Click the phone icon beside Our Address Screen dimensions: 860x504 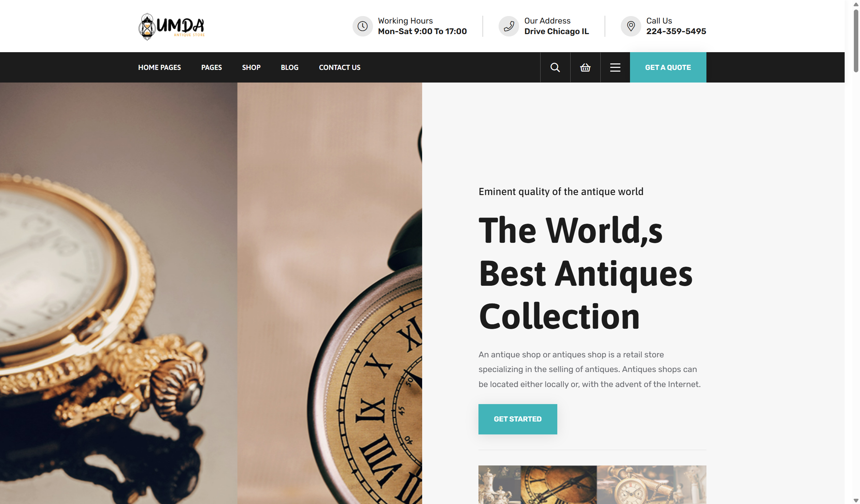508,26
